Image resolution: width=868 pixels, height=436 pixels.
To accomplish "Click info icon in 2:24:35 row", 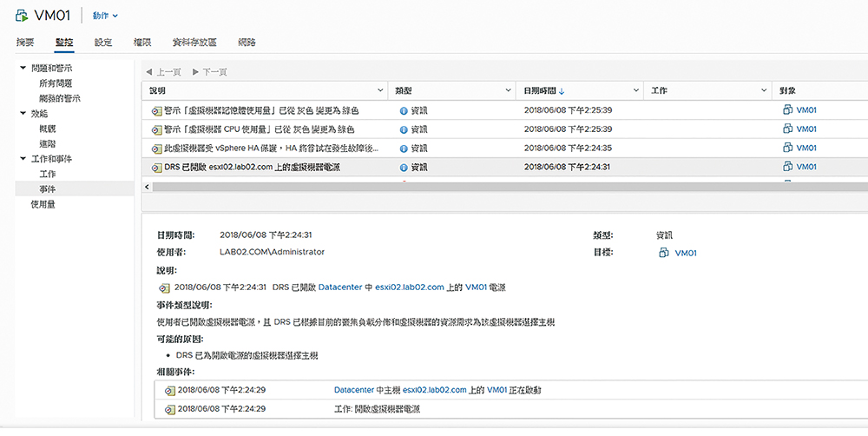I will pos(404,149).
